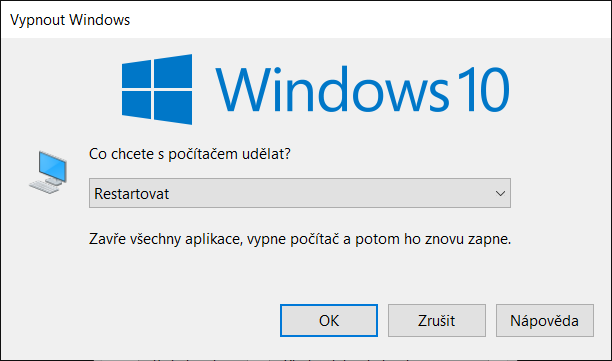Click the keyboard of the computer icon

(44, 187)
